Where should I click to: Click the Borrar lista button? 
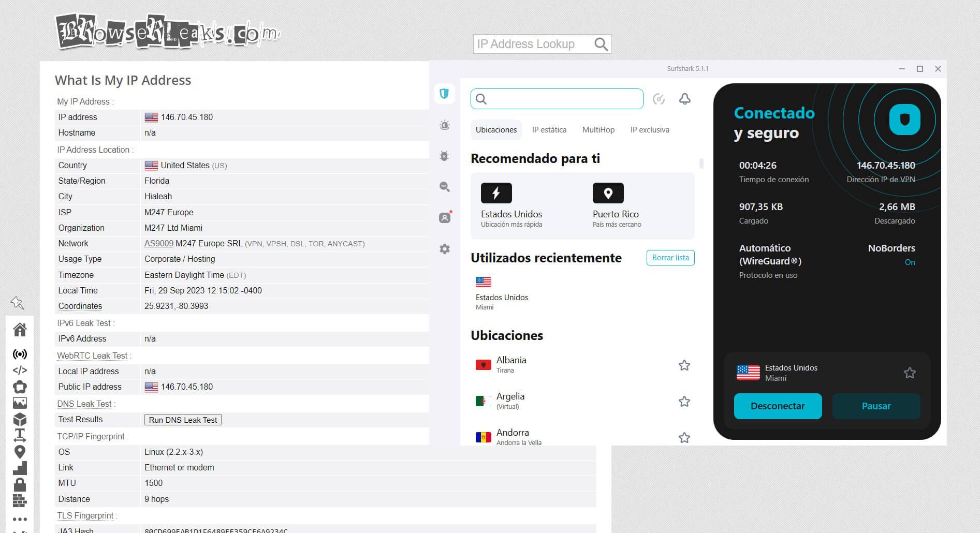[x=670, y=258]
